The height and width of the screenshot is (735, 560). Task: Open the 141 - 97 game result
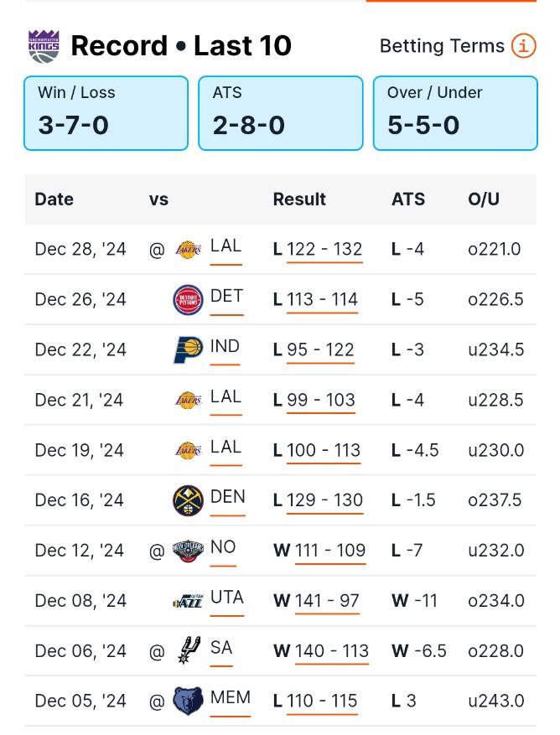327,601
